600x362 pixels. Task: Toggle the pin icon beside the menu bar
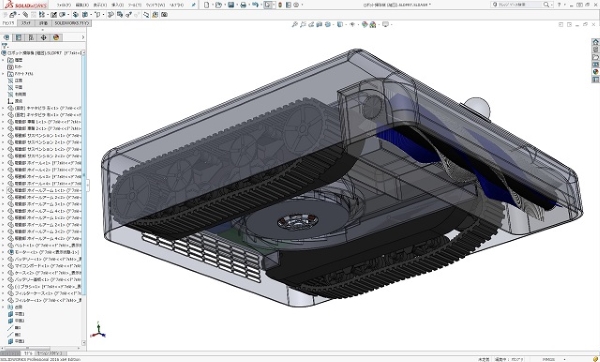pos(194,5)
